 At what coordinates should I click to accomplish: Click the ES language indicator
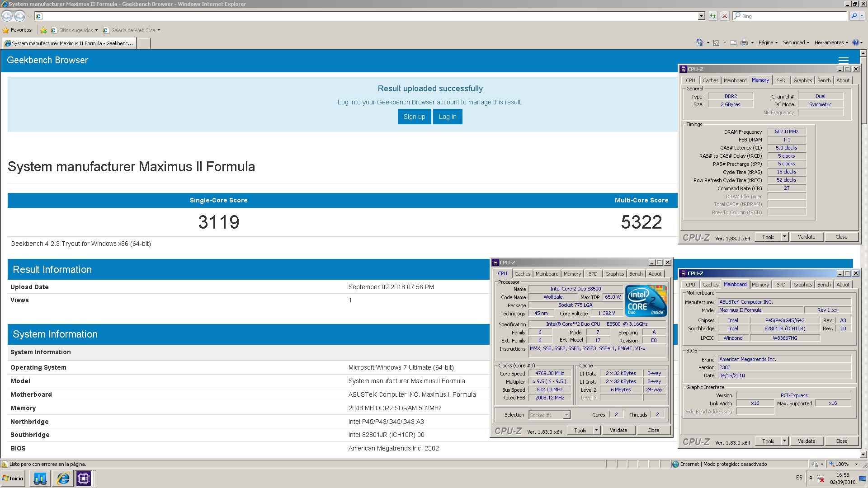(799, 478)
